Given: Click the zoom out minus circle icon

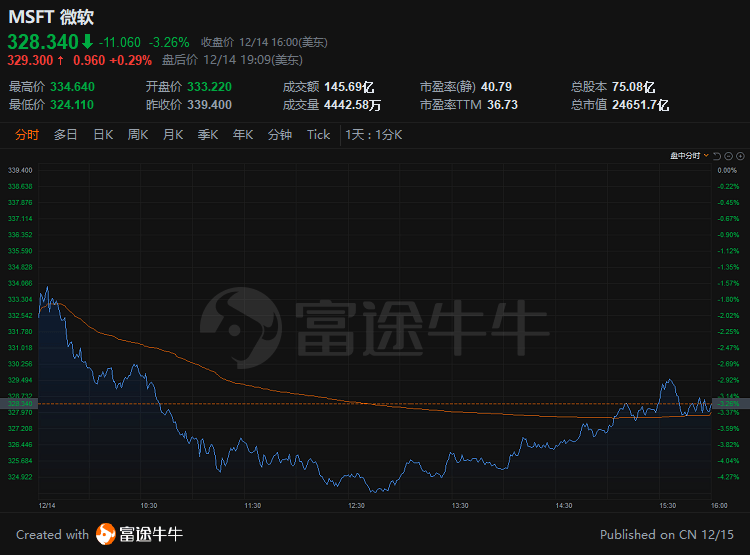Looking at the screenshot, I should [729, 156].
